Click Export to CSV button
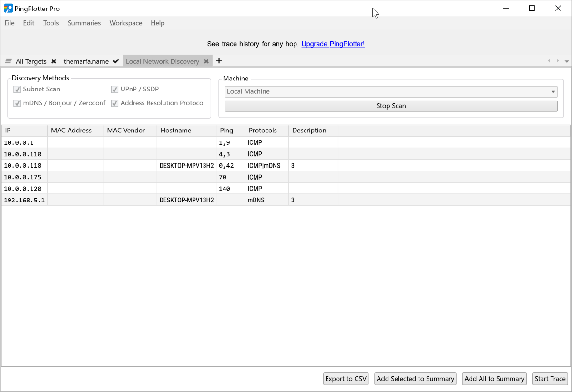Image resolution: width=572 pixels, height=392 pixels. 346,379
